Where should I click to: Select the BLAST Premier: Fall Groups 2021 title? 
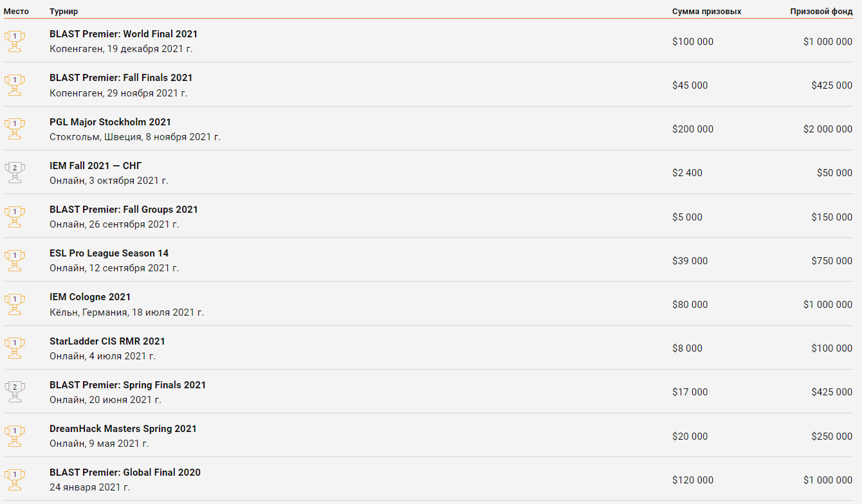tap(124, 210)
